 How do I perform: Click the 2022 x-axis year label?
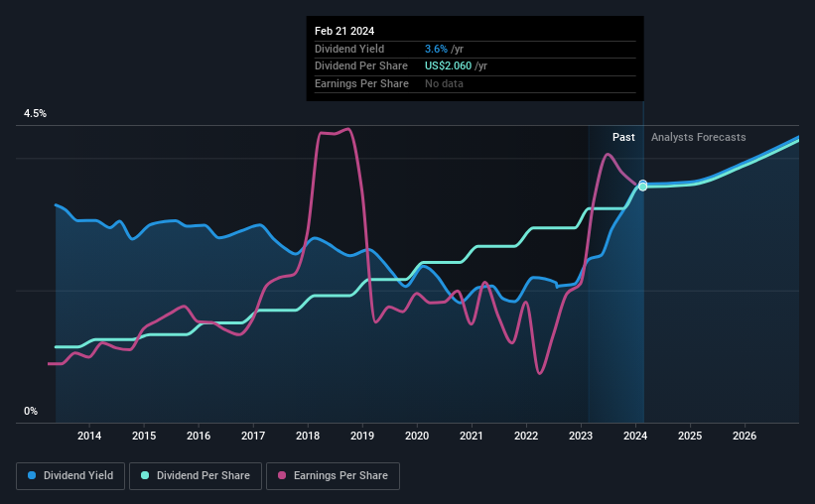pyautogui.click(x=526, y=436)
